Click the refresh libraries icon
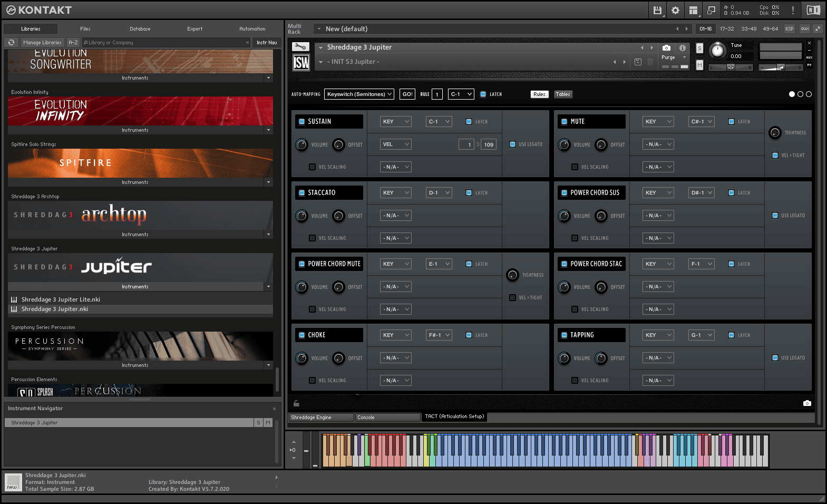This screenshot has height=504, width=827. [11, 43]
